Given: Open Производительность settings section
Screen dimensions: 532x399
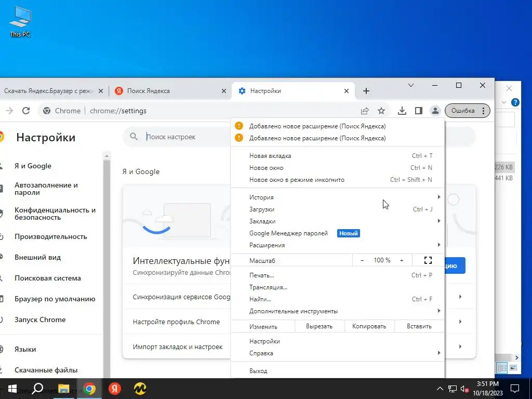Looking at the screenshot, I should point(51,236).
